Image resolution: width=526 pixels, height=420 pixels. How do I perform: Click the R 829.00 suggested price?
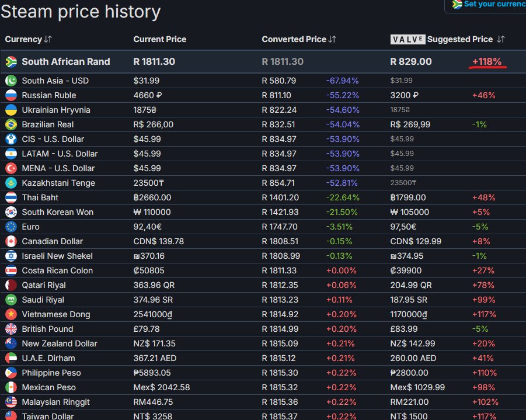pyautogui.click(x=411, y=62)
